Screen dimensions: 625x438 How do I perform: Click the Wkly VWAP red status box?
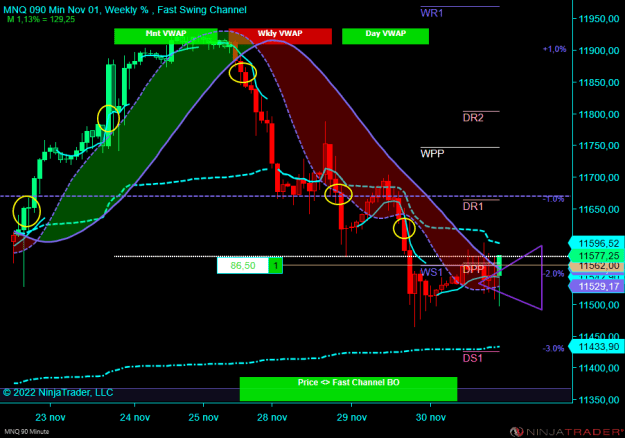coord(280,36)
